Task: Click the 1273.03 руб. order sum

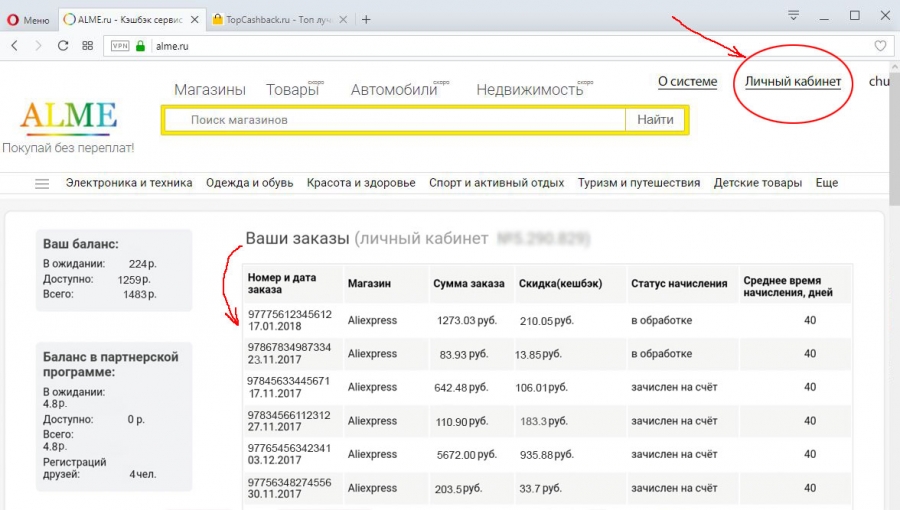Action: click(467, 320)
